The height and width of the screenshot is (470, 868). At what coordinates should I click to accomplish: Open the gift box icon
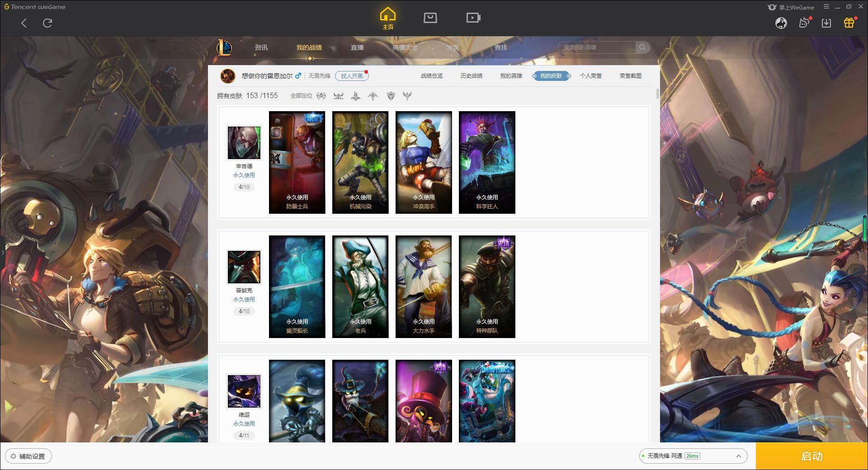point(849,23)
